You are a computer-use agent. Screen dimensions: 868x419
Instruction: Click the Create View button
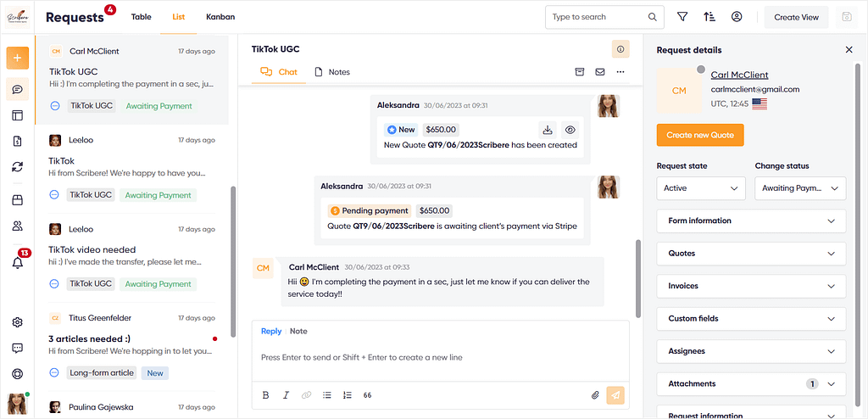796,17
